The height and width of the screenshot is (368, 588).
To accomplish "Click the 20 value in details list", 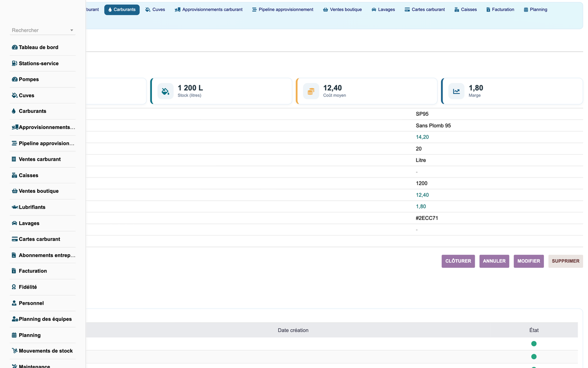I will point(419,149).
